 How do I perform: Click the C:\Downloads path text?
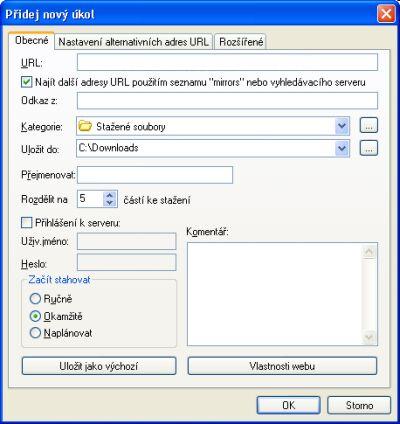click(108, 148)
